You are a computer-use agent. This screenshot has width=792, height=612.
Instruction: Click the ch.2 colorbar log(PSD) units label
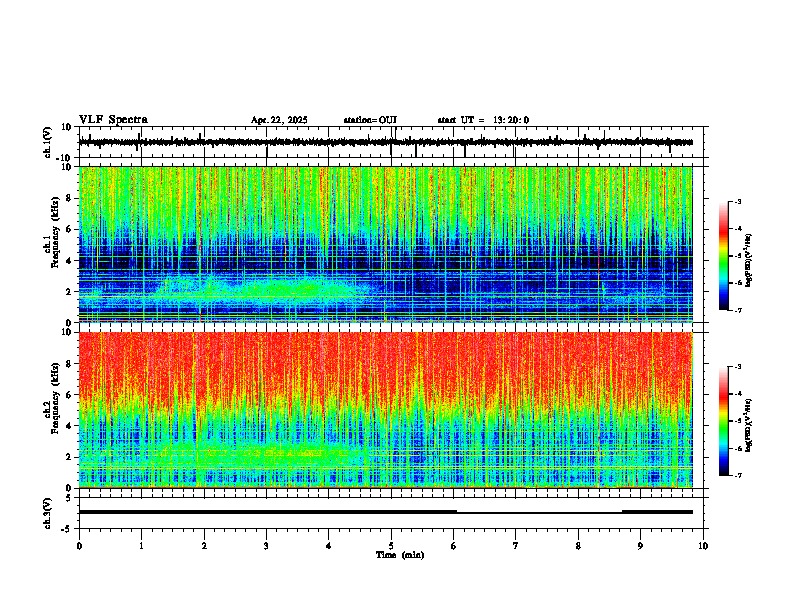coord(748,426)
